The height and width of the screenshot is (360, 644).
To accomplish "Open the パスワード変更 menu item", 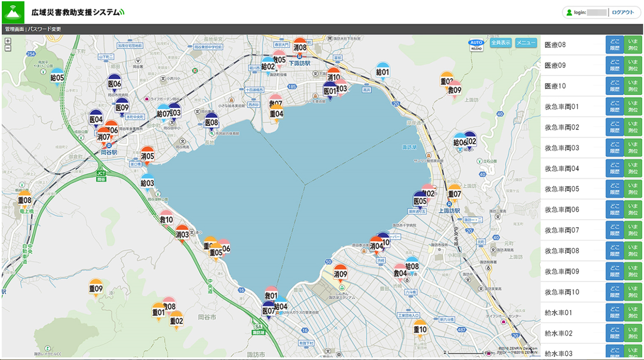I will coord(45,29).
